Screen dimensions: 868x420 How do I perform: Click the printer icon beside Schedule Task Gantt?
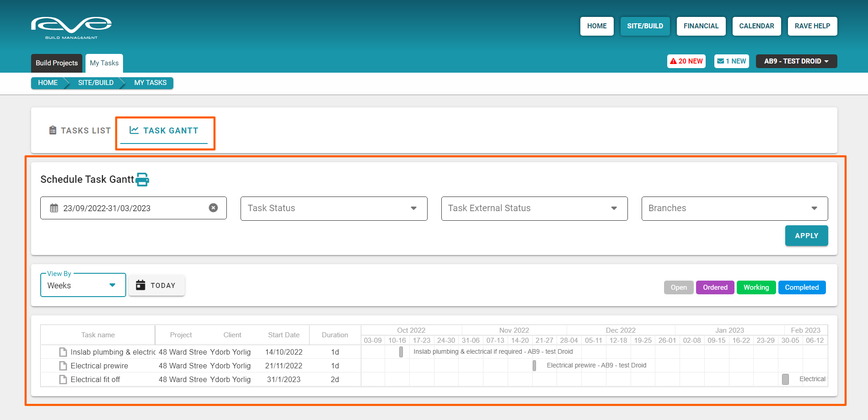[142, 180]
